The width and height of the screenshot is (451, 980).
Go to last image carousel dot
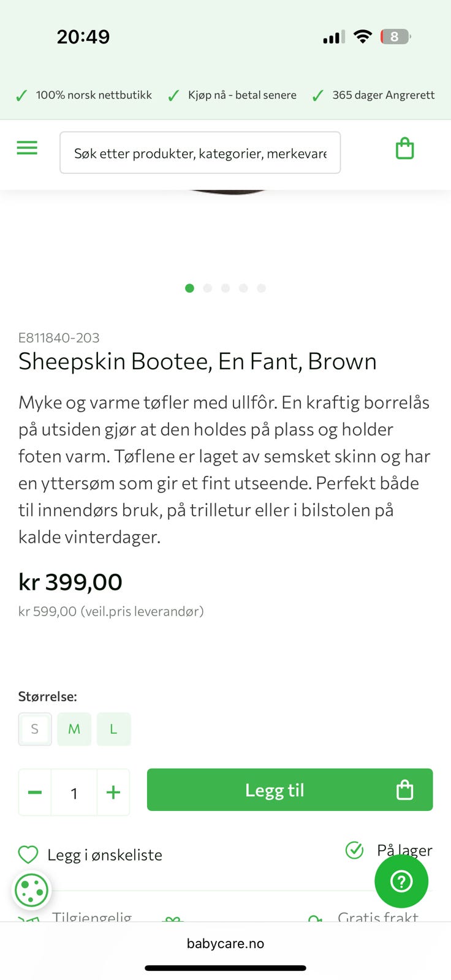(x=262, y=288)
